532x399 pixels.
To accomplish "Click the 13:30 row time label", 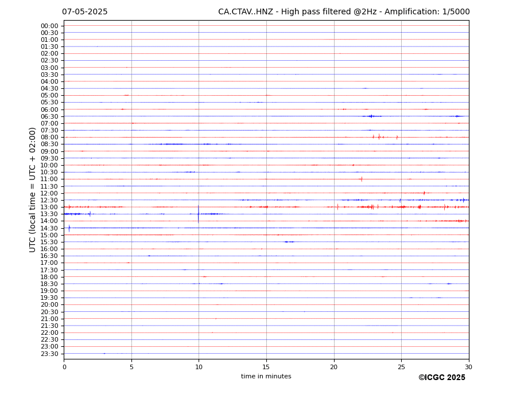I will click(x=49, y=214).
